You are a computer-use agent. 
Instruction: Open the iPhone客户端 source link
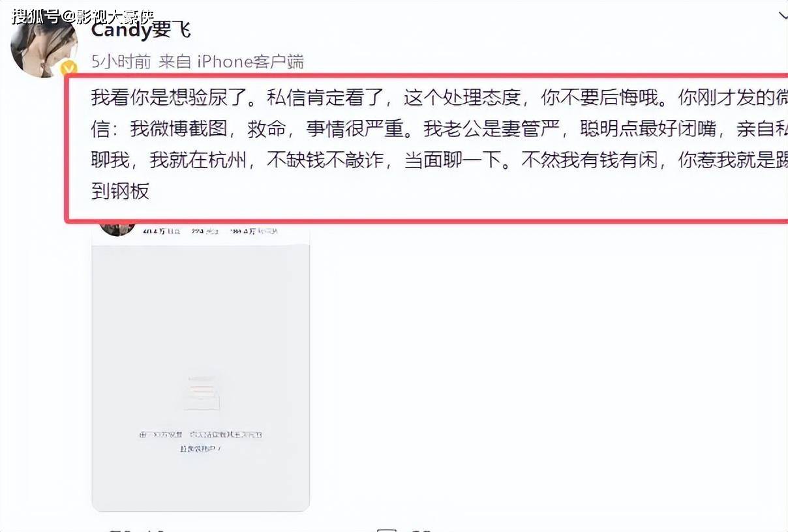coord(250,62)
